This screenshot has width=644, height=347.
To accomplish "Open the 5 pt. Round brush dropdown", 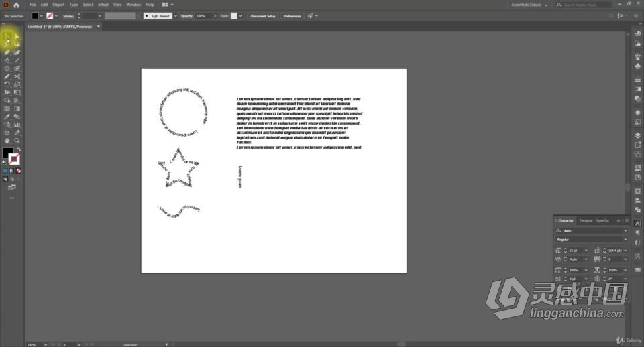I will pos(175,16).
